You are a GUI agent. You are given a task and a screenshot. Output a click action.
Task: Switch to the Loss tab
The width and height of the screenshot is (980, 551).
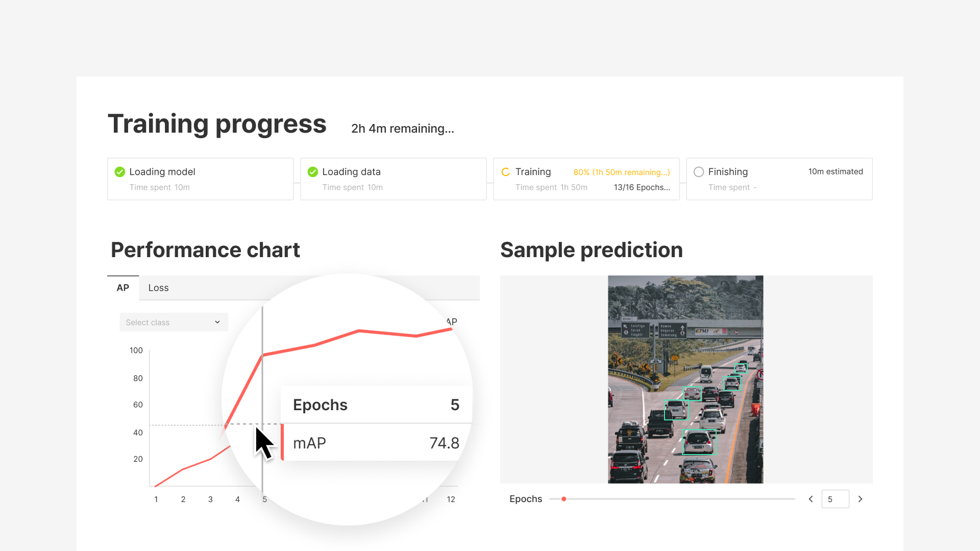point(158,288)
